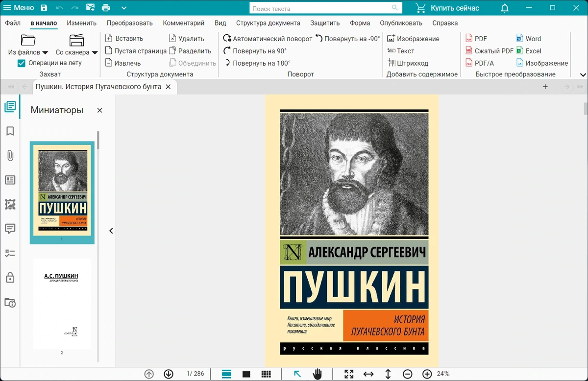This screenshot has width=588, height=381.
Task: Click the Print icon
Action: [x=106, y=8]
